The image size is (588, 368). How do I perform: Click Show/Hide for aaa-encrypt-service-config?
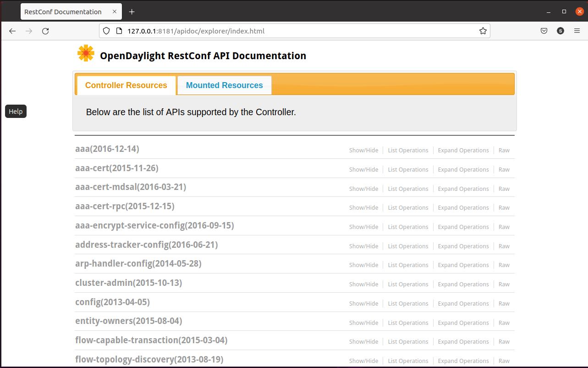[x=364, y=227]
